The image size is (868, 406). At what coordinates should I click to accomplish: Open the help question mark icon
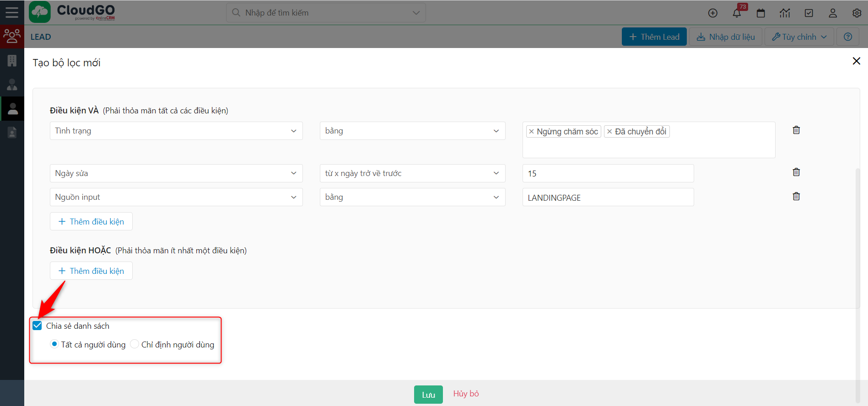click(x=848, y=37)
